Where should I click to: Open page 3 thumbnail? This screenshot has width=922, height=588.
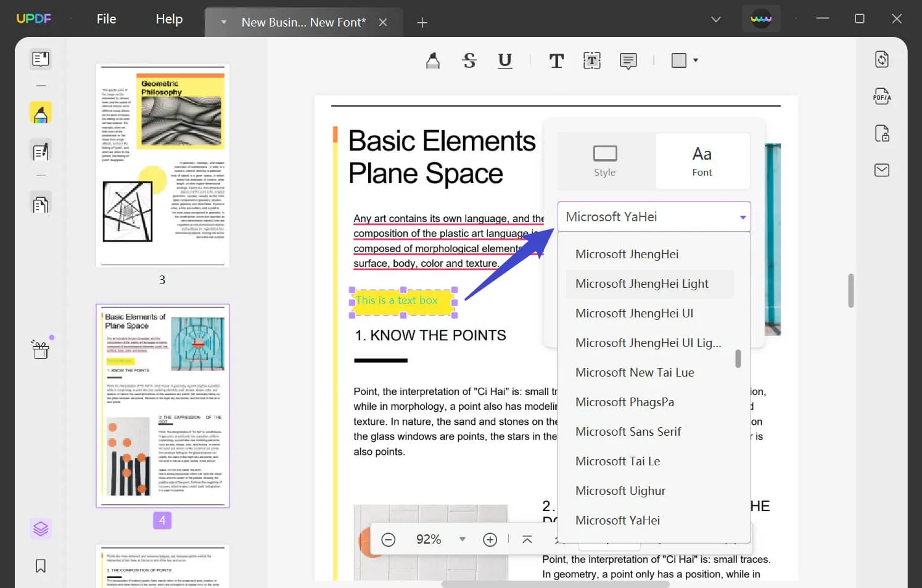163,165
